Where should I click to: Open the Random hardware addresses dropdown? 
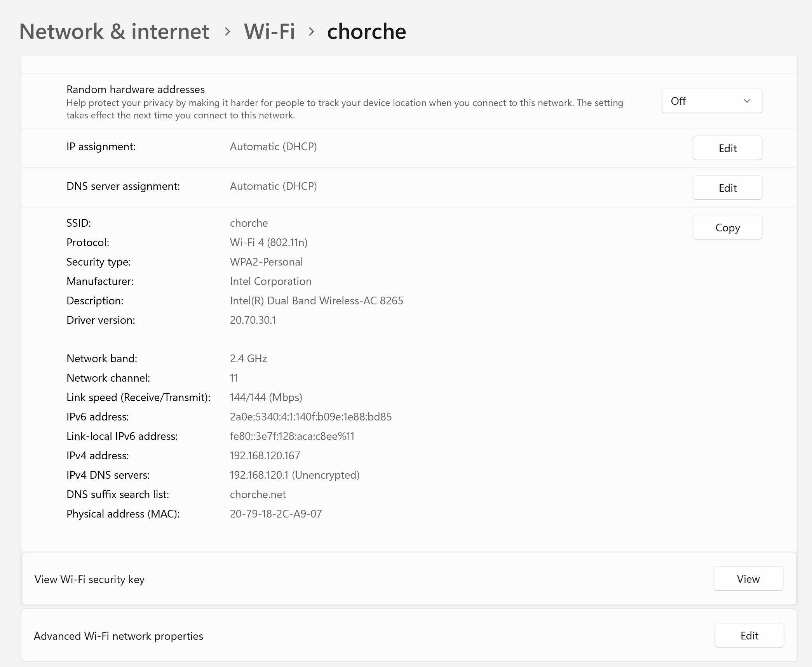click(x=711, y=101)
